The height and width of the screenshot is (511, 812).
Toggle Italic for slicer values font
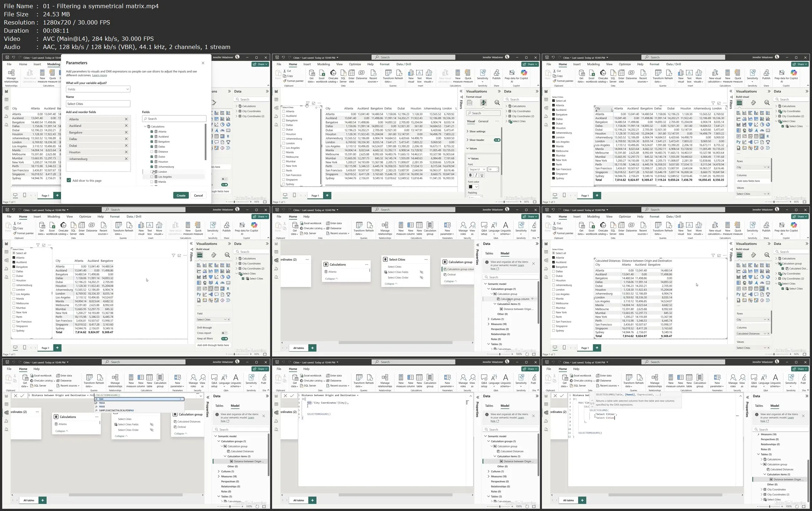(x=476, y=175)
